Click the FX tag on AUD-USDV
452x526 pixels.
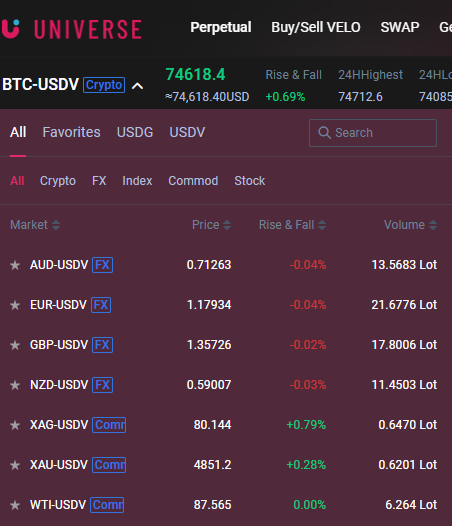(x=102, y=265)
